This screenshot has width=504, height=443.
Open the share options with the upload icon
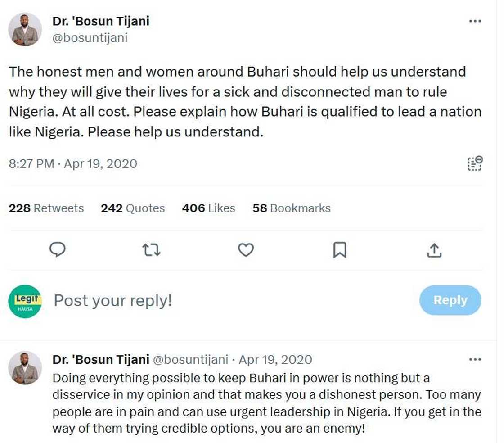(x=434, y=249)
